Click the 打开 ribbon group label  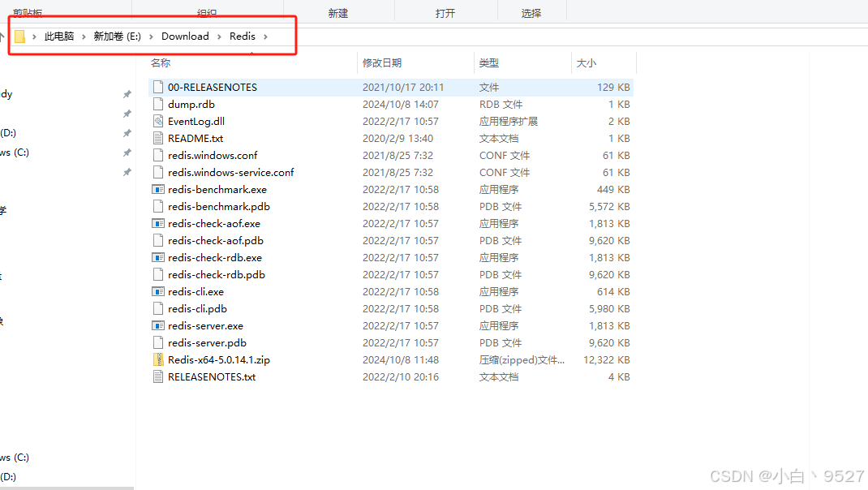[445, 13]
